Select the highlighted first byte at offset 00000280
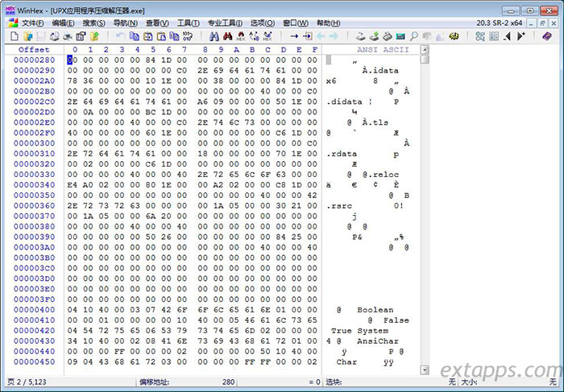Viewport: 564px width, 392px height. (x=70, y=60)
